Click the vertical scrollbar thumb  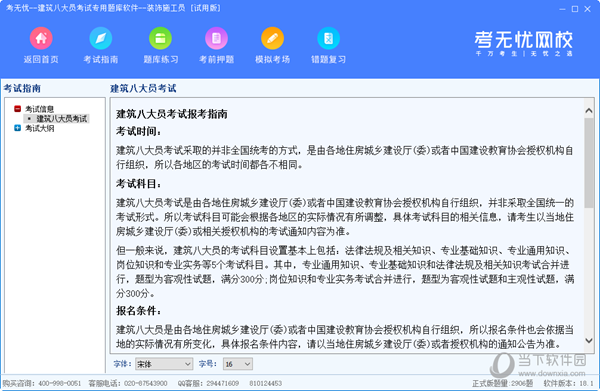coord(589,163)
